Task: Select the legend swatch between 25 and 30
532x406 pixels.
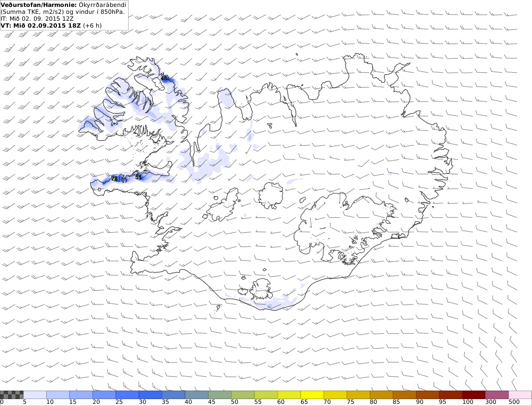Action: point(127,394)
